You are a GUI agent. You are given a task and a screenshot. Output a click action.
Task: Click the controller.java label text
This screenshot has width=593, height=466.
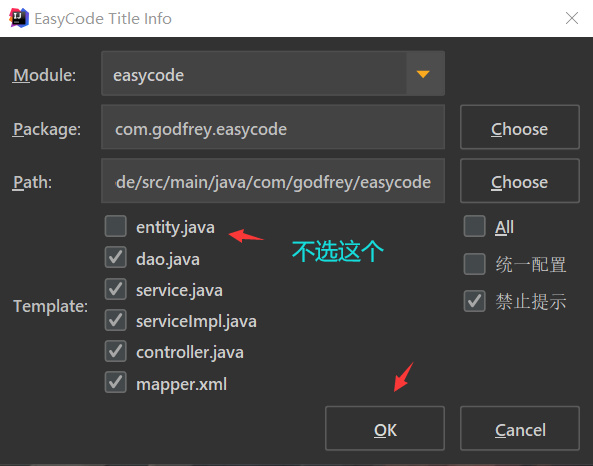pyautogui.click(x=190, y=353)
